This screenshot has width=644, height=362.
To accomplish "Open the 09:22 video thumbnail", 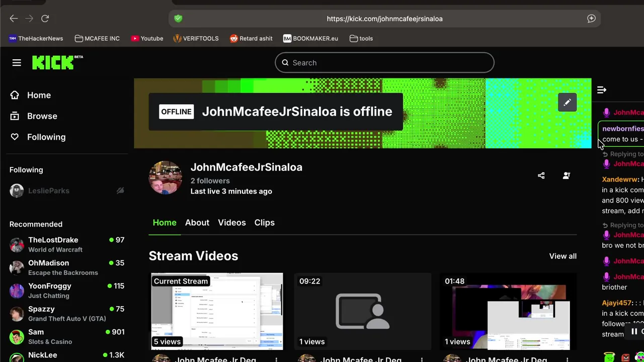I will click(362, 312).
